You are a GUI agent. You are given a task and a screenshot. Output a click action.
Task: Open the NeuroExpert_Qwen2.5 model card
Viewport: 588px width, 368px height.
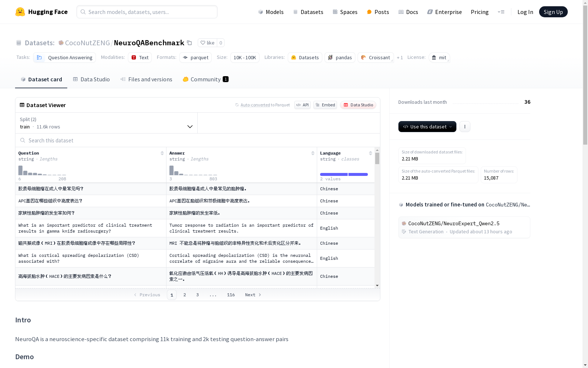pos(464,227)
